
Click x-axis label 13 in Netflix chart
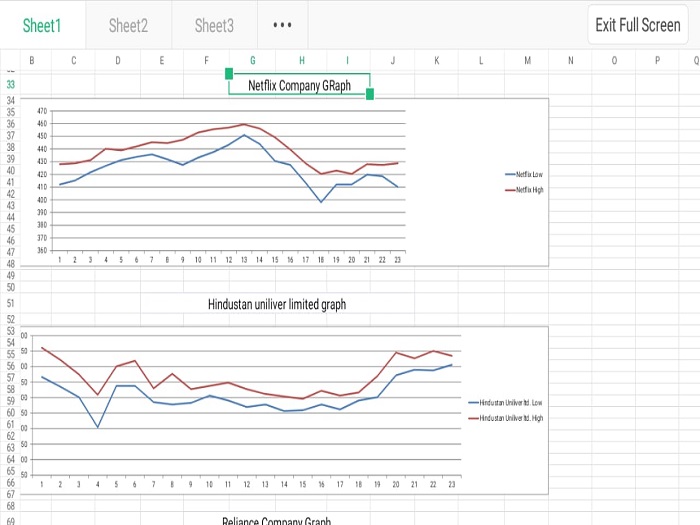tap(244, 260)
